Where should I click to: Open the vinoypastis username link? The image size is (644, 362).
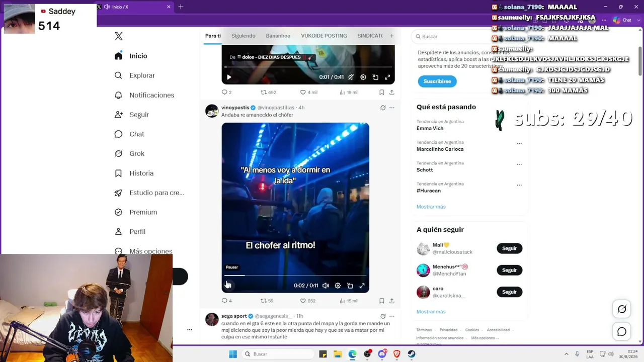[x=276, y=108]
